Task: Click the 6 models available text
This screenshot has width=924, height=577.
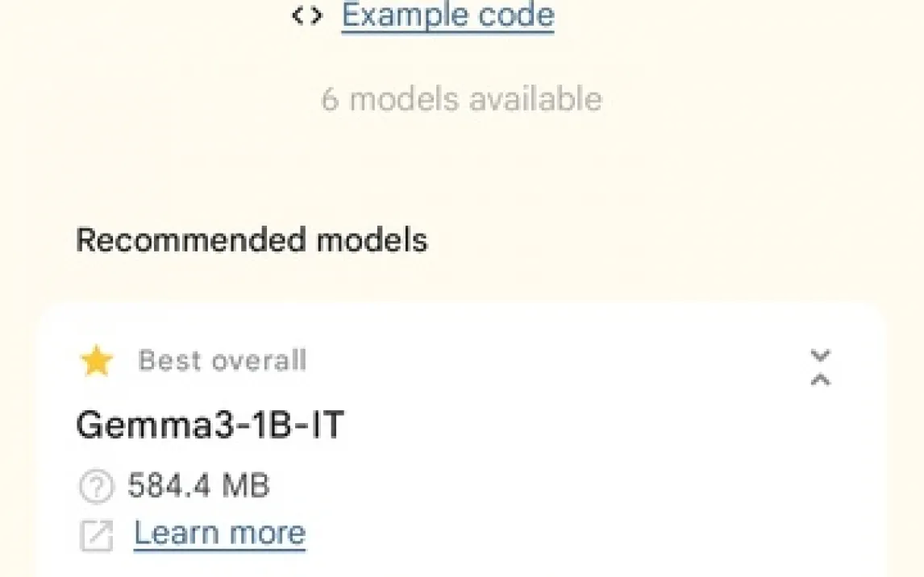Action: pos(461,99)
